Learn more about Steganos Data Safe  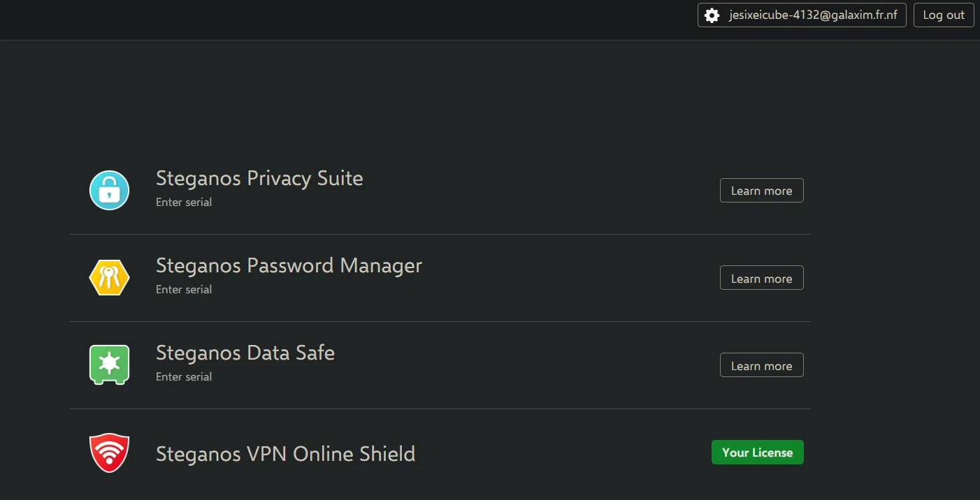coord(762,365)
